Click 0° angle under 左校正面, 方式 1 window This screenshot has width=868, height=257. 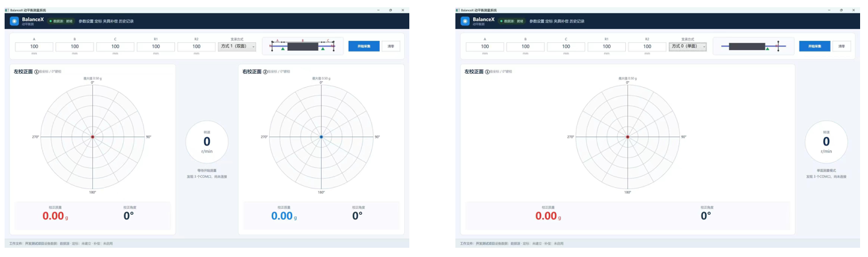(128, 215)
